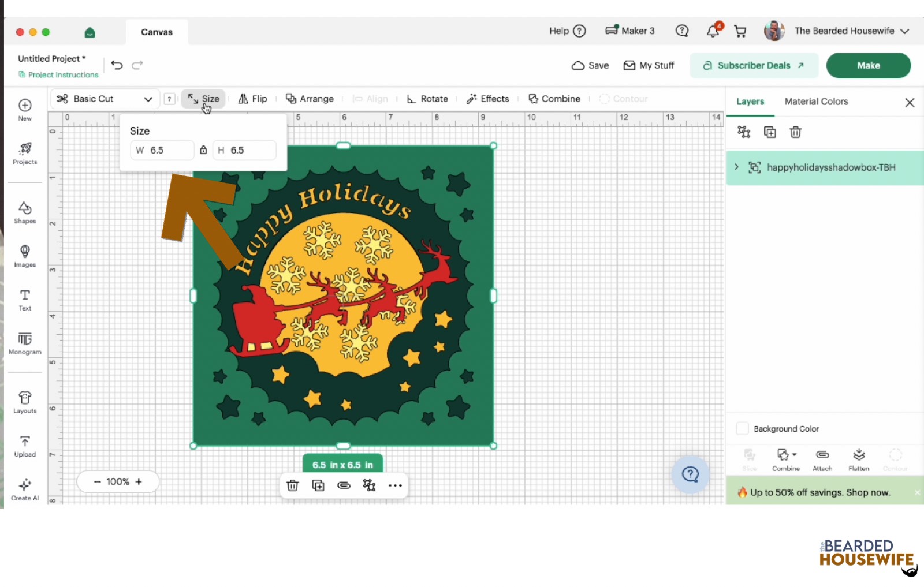The height and width of the screenshot is (587, 924).
Task: Open the Upload tool
Action: [25, 446]
